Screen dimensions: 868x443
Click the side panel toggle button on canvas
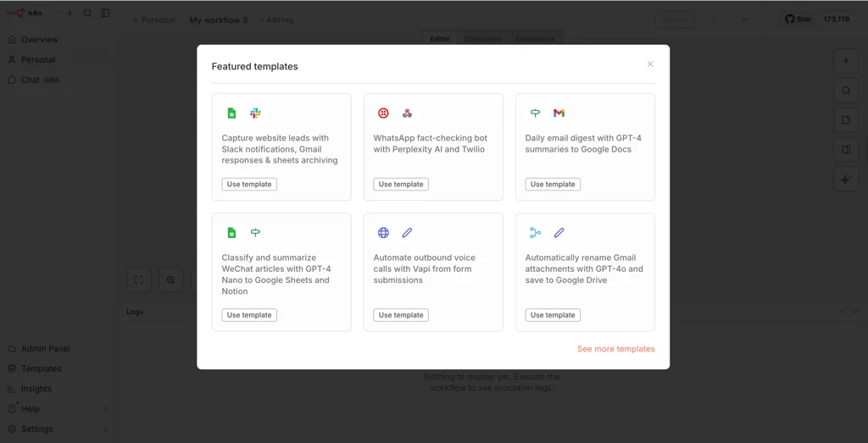pos(846,149)
